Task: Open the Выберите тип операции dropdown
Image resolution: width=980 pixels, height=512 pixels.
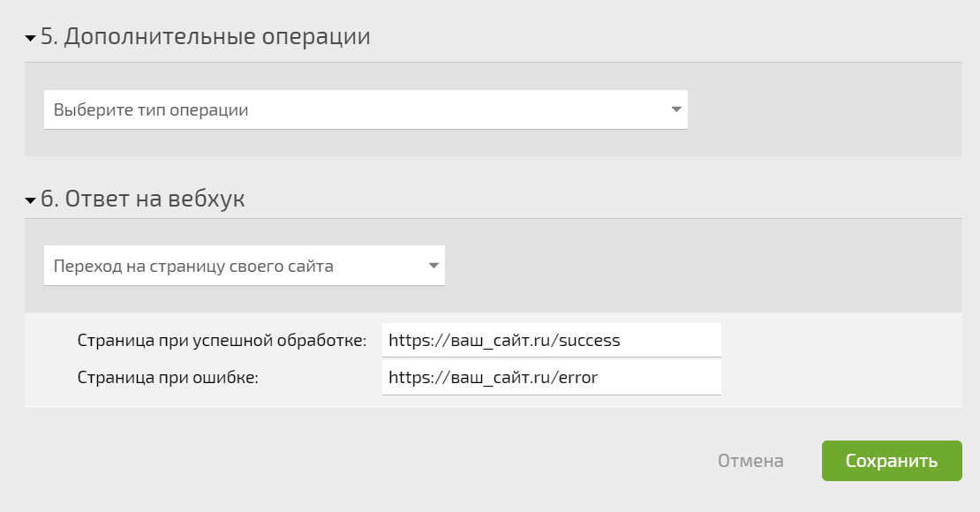Action: click(366, 110)
